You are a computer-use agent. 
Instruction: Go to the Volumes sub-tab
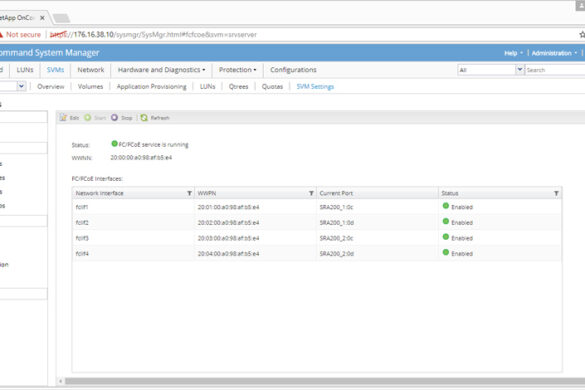[90, 87]
